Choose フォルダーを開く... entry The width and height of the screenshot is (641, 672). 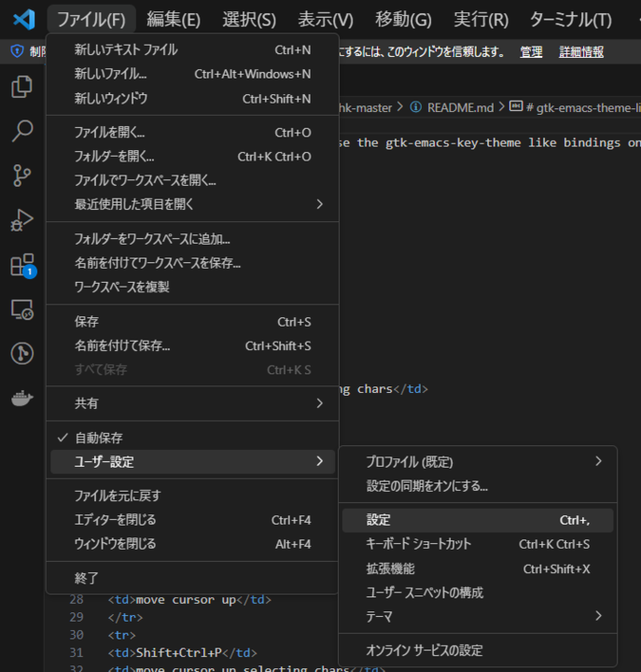(192, 156)
